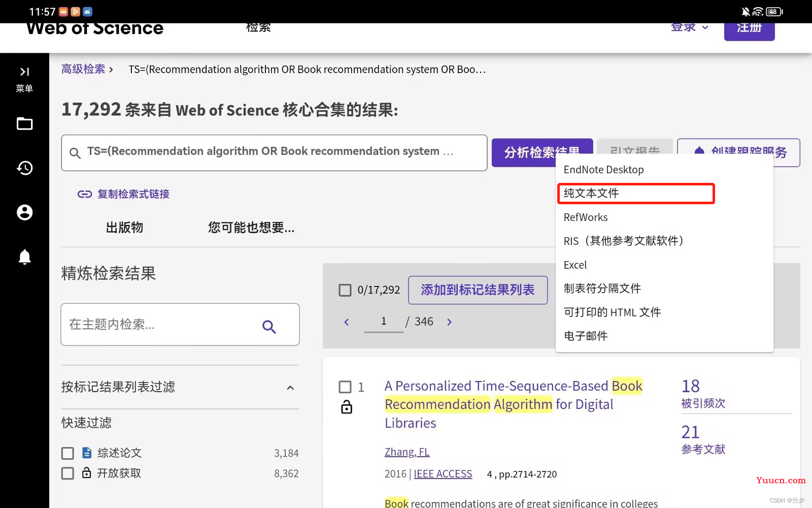Screen dimensions: 812x508
Task: Click Web of Science logo
Action: point(95,29)
